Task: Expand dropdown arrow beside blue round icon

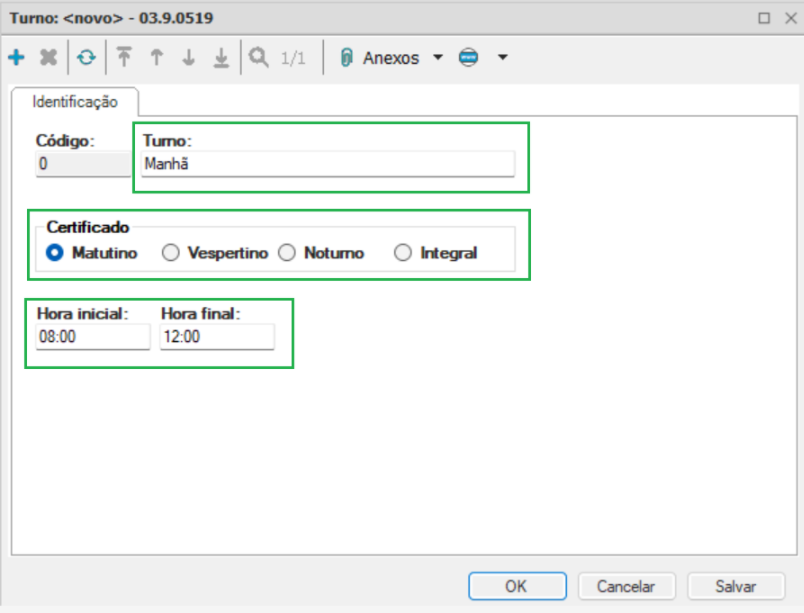Action: coord(503,57)
